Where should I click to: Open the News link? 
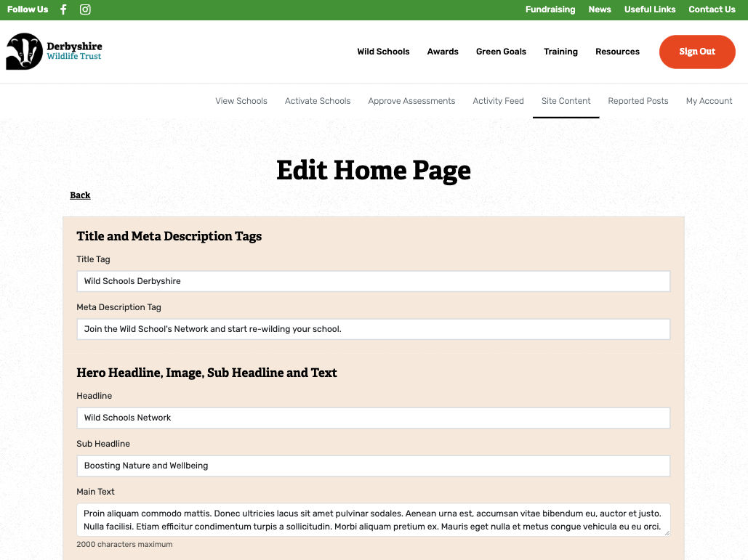click(x=600, y=9)
